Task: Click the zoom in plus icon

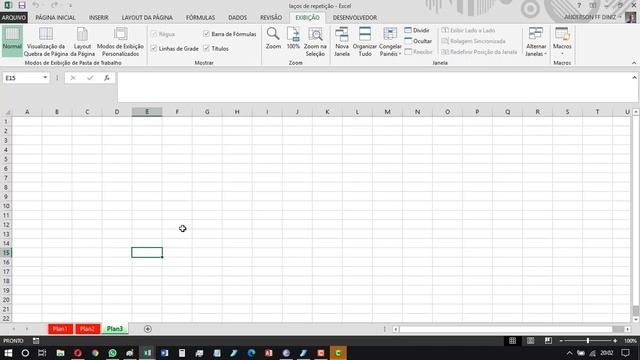Action: 615,340
